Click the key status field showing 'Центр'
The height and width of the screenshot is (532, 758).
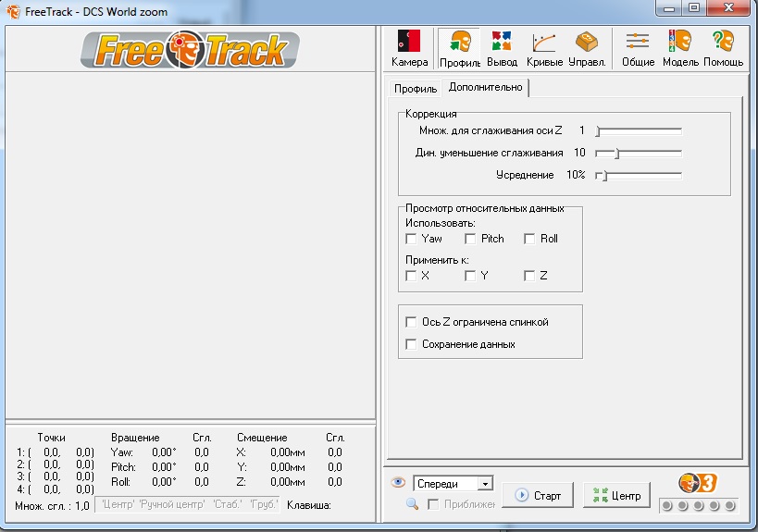coord(188,505)
